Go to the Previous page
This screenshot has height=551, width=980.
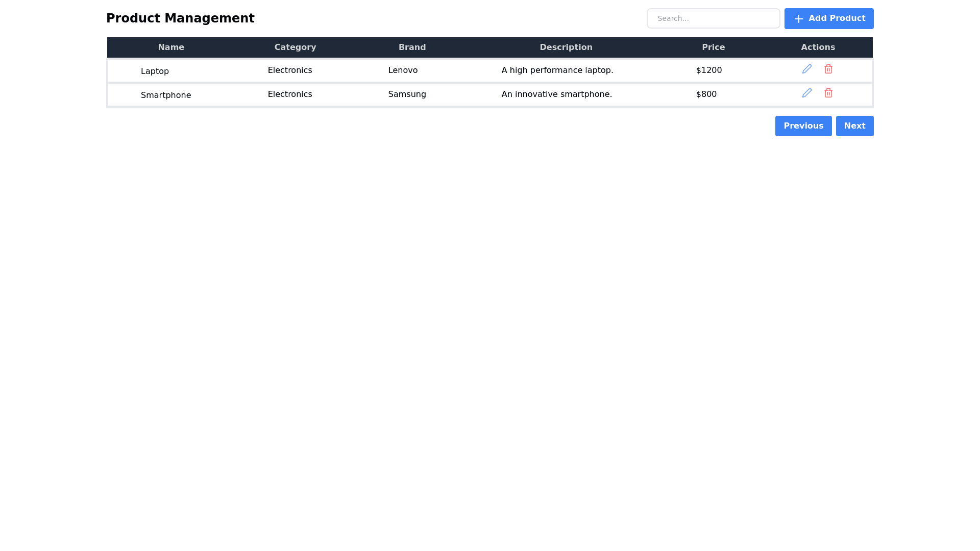point(803,126)
